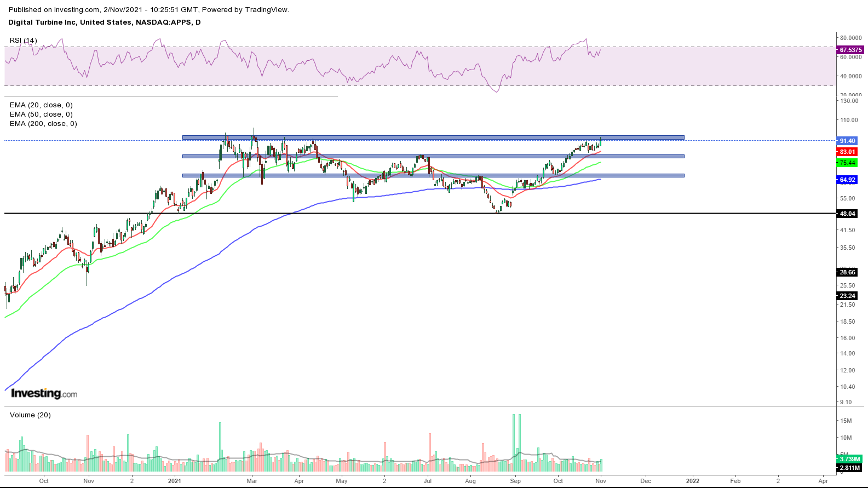Click the Digital Turbine Inc NASDAQ:APPS chart title

click(105, 22)
